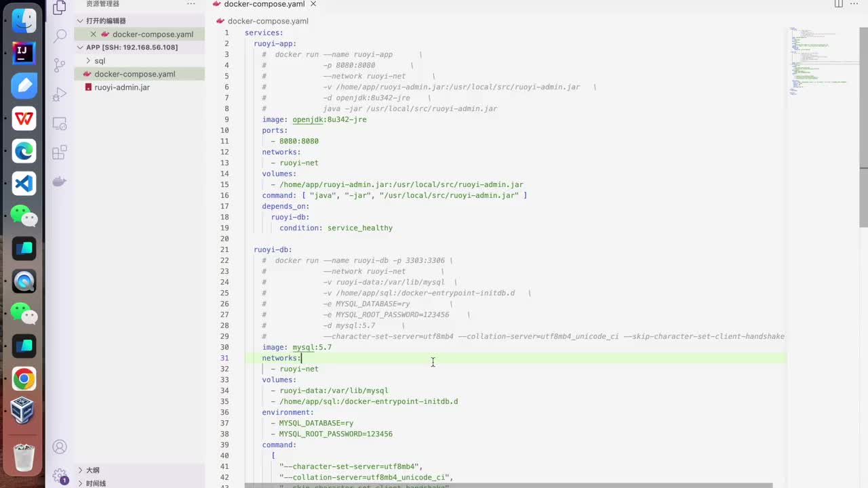Open the blue pen app in the Dock
Viewport: 868px width, 488px height.
(24, 86)
